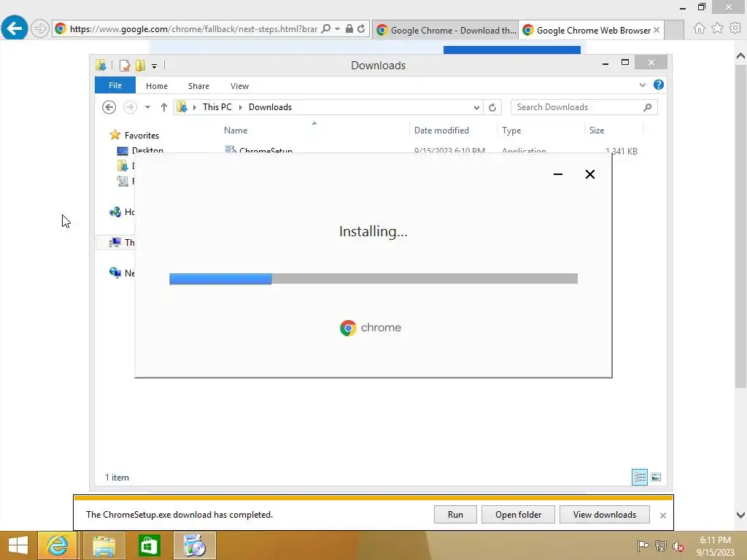Open Explorer help question mark icon
The width and height of the screenshot is (747, 560).
click(x=659, y=85)
